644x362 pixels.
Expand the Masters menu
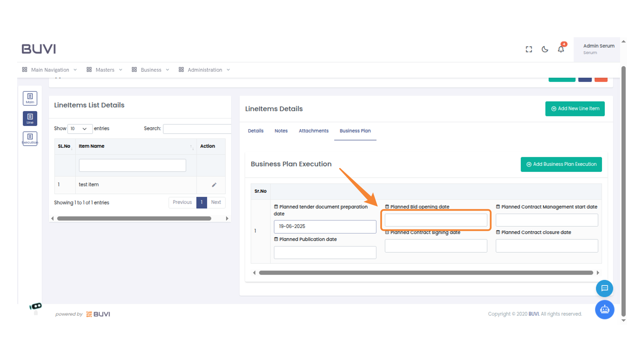(x=104, y=70)
